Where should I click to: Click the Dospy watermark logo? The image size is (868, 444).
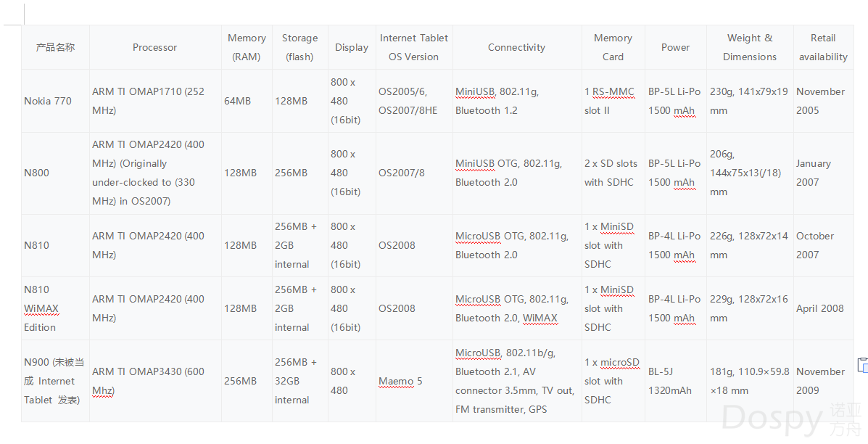[x=792, y=419]
